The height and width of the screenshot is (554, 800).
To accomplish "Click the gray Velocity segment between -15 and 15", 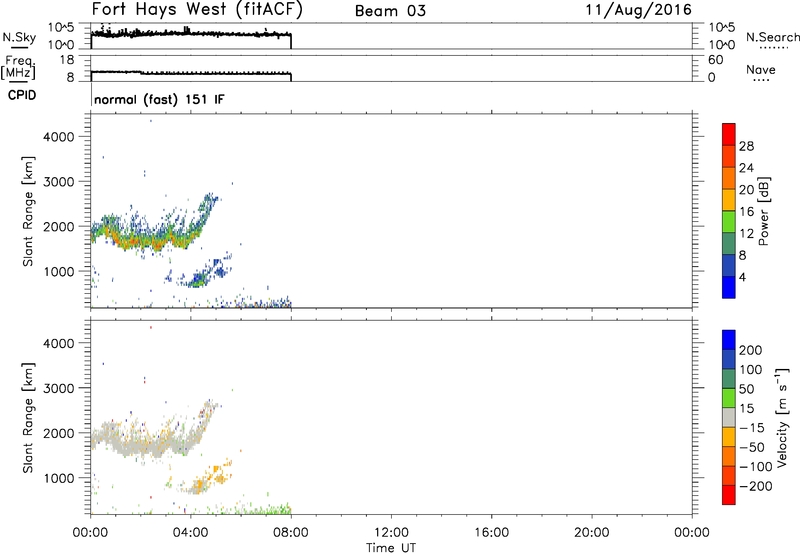I will [x=729, y=417].
